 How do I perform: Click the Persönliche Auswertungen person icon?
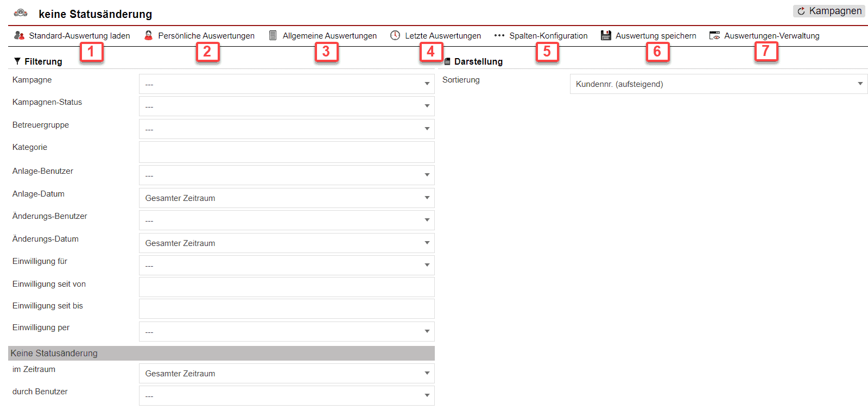point(148,35)
